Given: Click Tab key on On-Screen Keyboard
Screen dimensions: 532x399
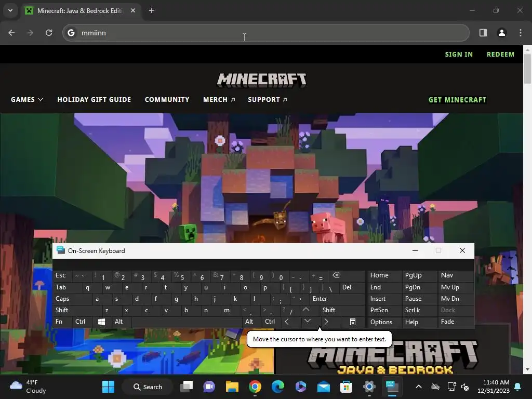Looking at the screenshot, I should pos(67,287).
